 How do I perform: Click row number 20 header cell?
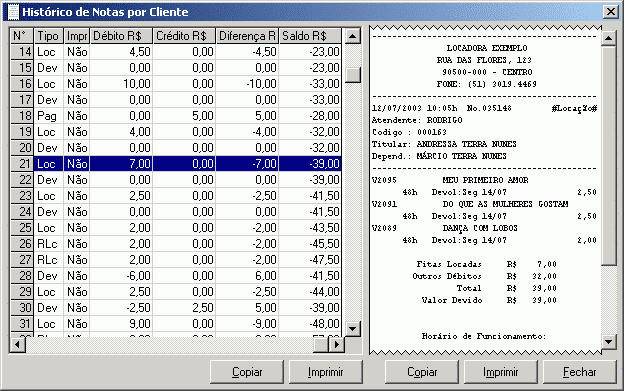point(22,148)
